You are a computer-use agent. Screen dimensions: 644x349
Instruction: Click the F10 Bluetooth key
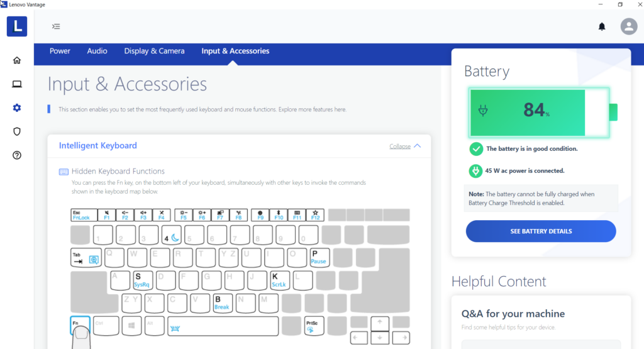[x=279, y=215]
